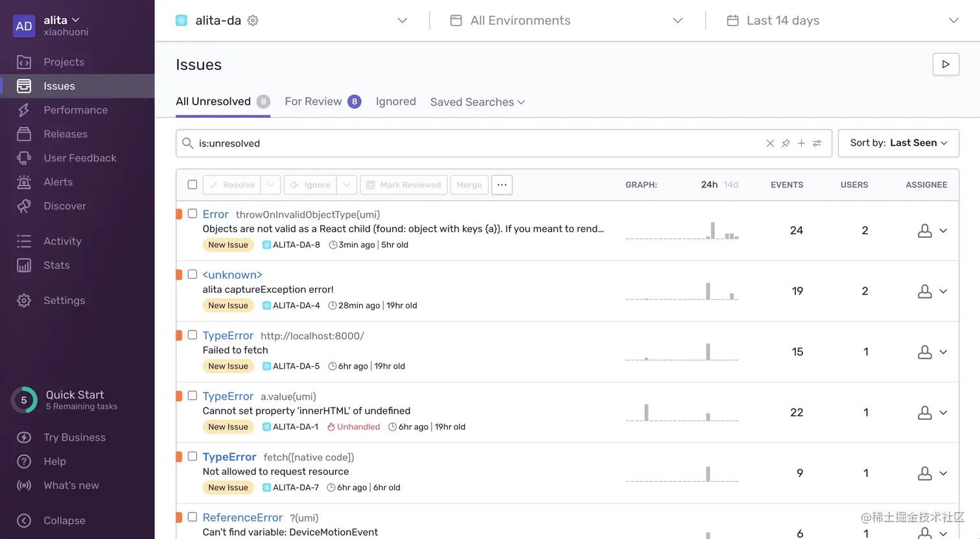Click the is:unresolved search field

point(480,143)
